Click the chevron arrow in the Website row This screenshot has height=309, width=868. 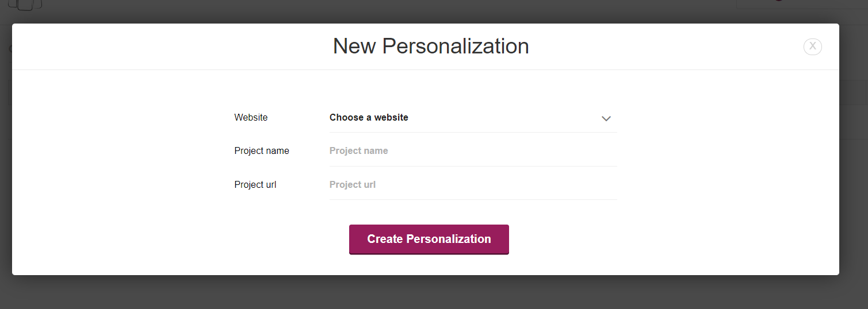(606, 118)
